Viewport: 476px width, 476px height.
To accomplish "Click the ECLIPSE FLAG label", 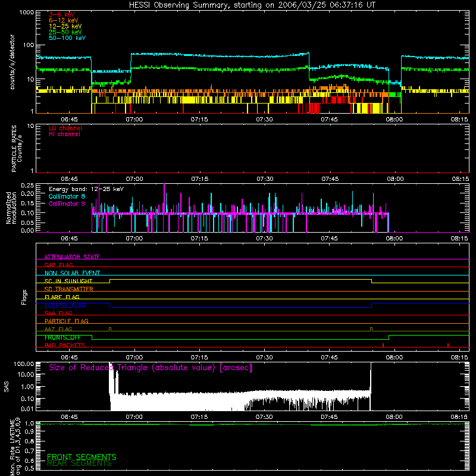I will [x=65, y=305].
